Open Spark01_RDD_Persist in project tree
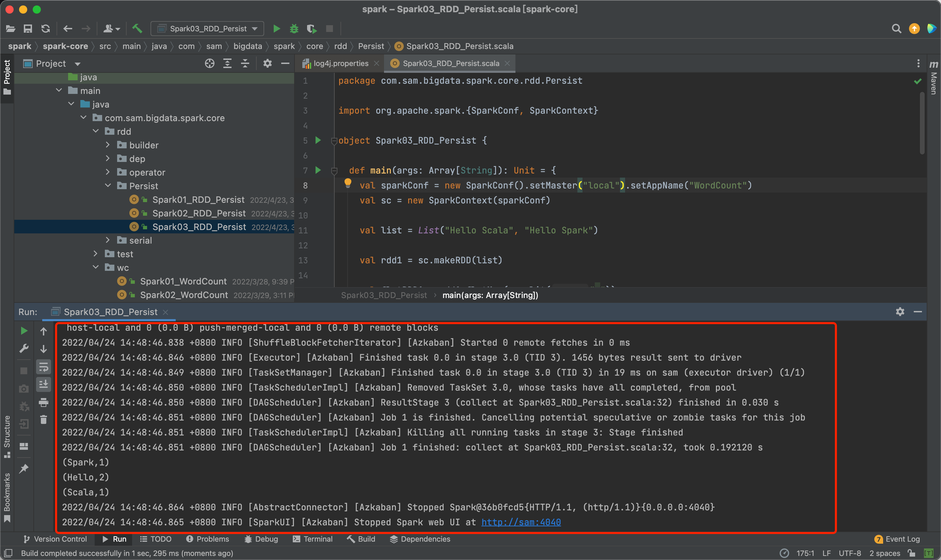Screen dimensions: 941x560 click(198, 200)
